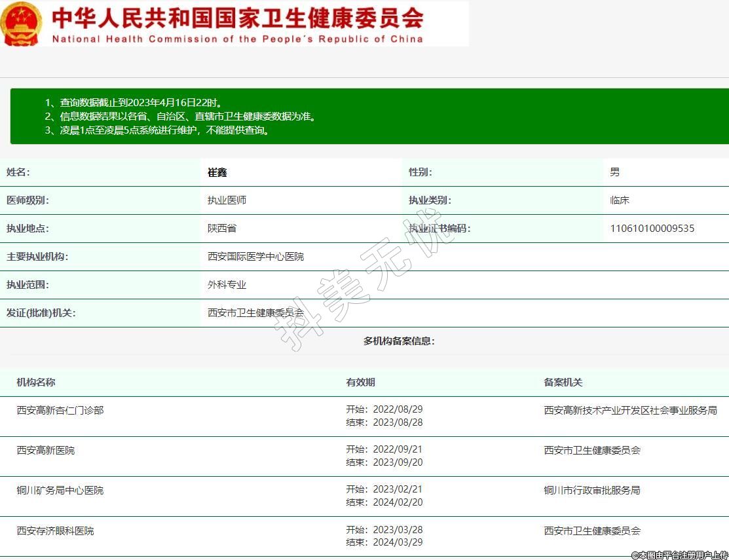Click the 多机构备案信息 section heading
Viewport: 729px width, 560px height.
tap(399, 341)
